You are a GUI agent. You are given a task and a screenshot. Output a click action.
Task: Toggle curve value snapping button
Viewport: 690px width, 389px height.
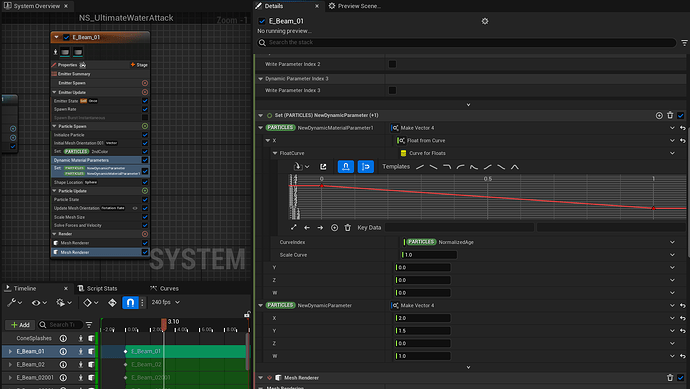click(x=366, y=166)
